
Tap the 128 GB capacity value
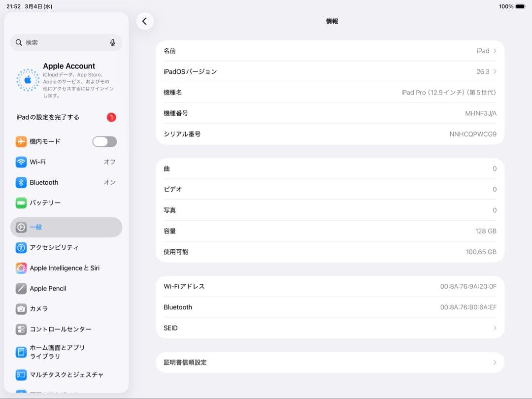click(486, 231)
